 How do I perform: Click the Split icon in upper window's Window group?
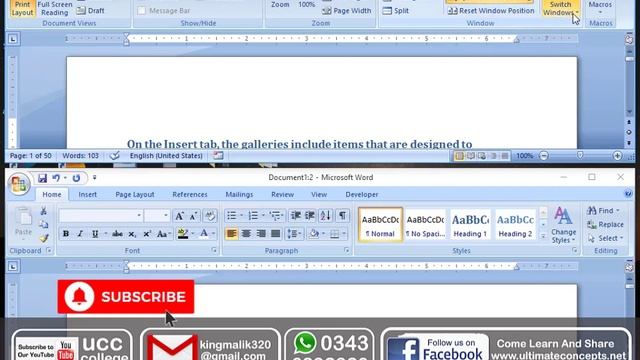396,11
